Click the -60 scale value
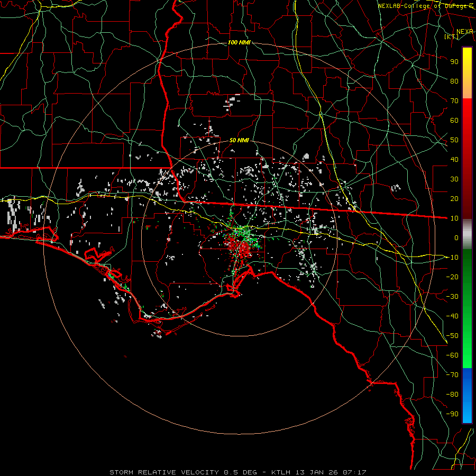Viewport: 476px width, 476px height. pyautogui.click(x=452, y=355)
